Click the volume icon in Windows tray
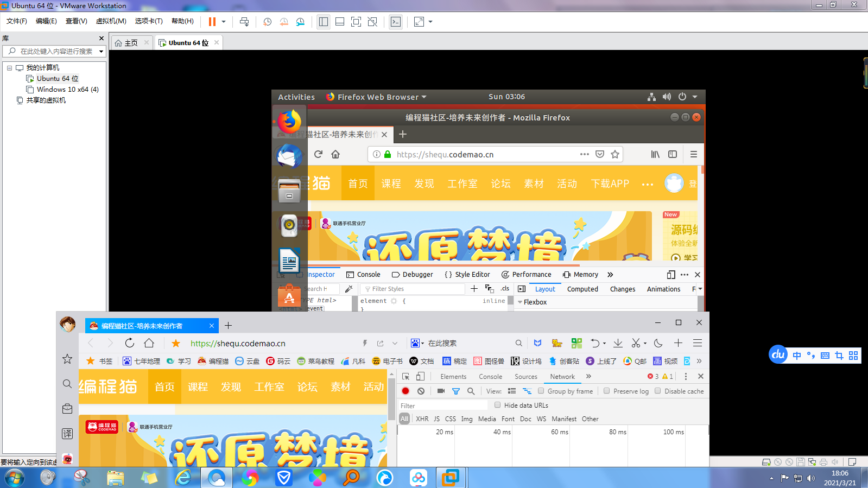 (811, 478)
